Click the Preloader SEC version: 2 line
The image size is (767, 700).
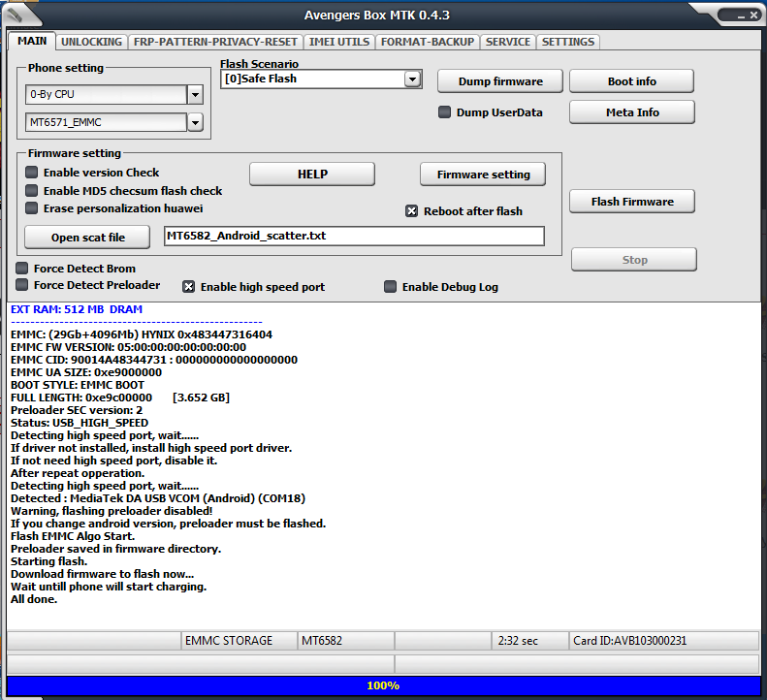(x=77, y=410)
